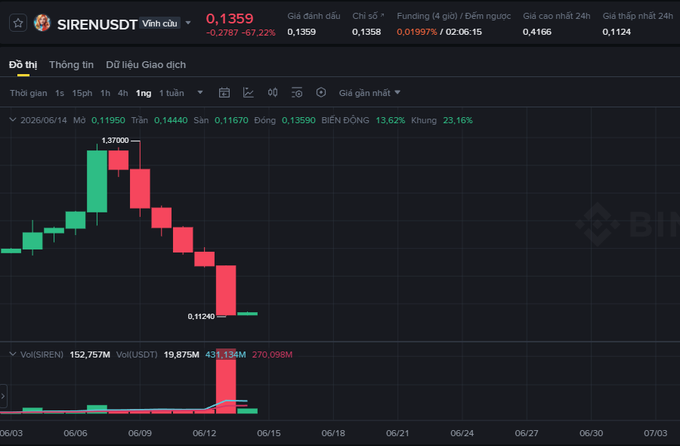The width and height of the screenshot is (680, 446).
Task: Click the large green candlestick
Action: click(97, 181)
